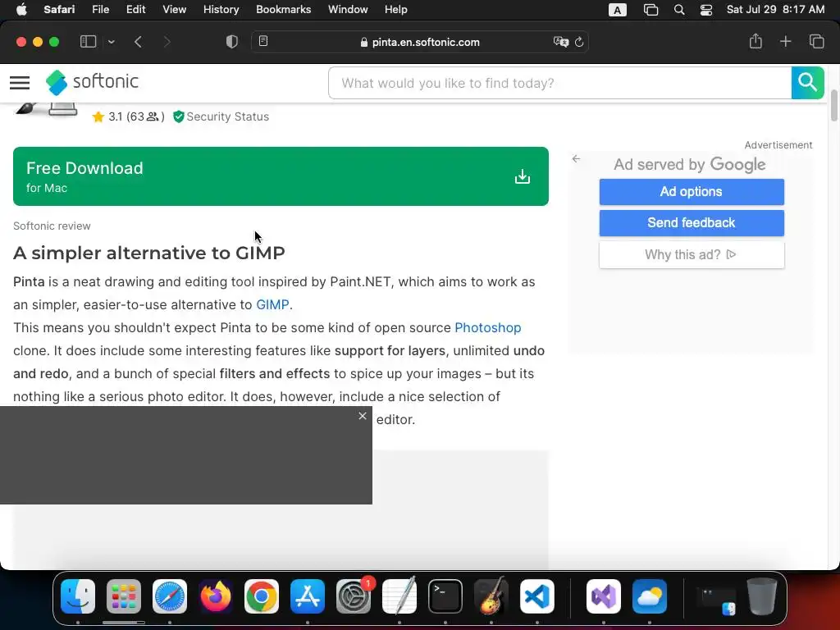Click the download arrow icon in green banner

tap(523, 176)
